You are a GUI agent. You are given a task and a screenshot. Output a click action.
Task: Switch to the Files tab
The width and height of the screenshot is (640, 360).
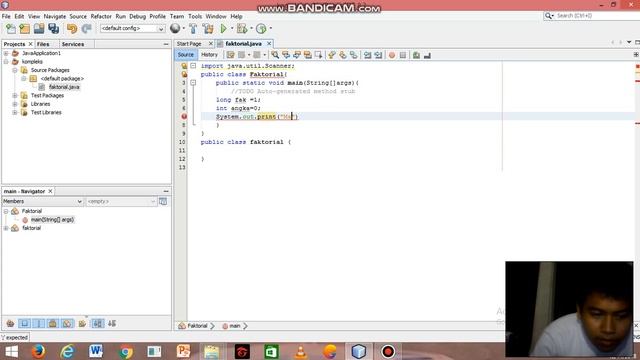click(43, 44)
